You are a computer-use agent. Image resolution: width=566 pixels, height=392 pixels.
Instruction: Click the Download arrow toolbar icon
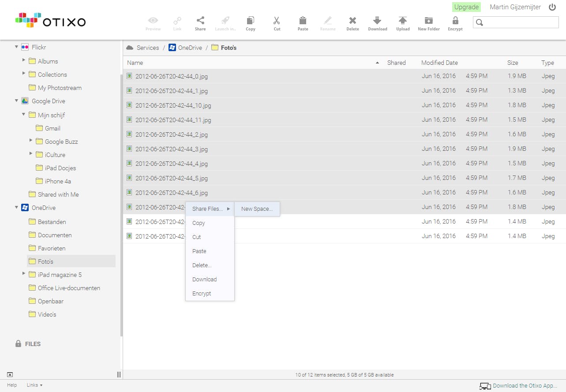pos(377,20)
